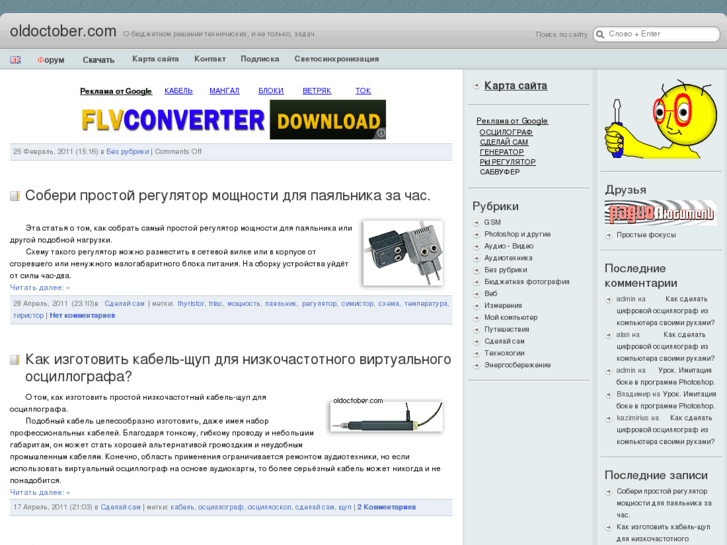Open the power plug regulator thumbnail
The image size is (727, 545).
(403, 253)
